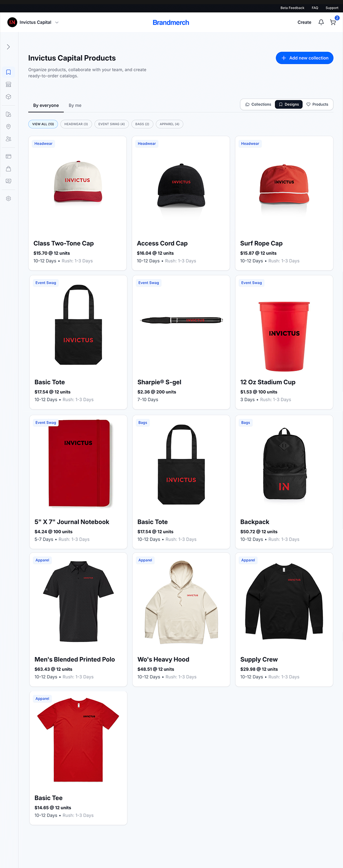The height and width of the screenshot is (868, 343).
Task: Click the bookmark icon in sidebar
Action: coord(9,72)
